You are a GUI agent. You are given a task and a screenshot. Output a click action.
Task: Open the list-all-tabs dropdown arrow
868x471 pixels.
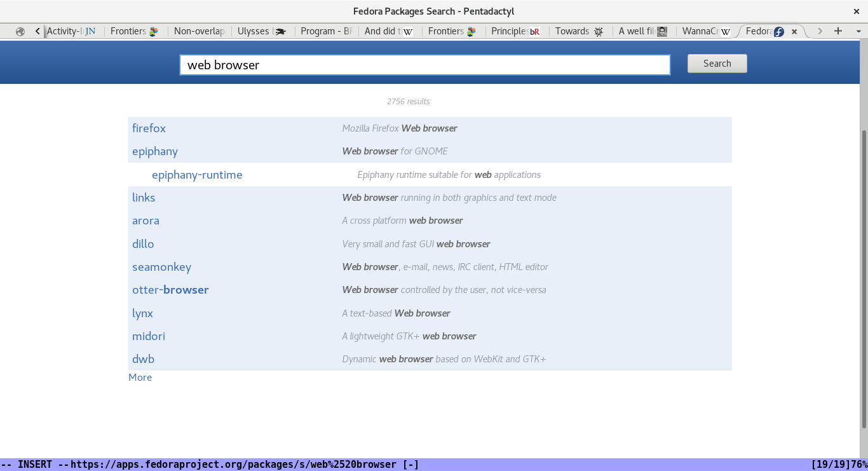[x=858, y=31]
